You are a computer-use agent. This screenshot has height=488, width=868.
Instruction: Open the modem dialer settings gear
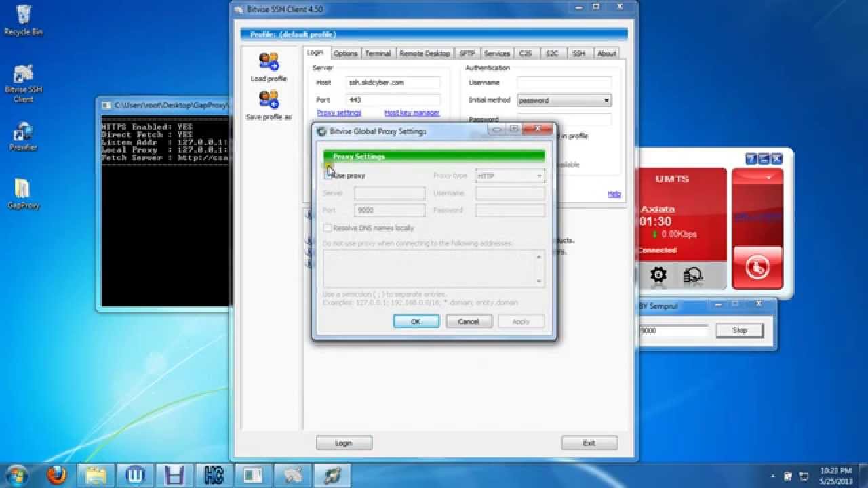(x=658, y=274)
